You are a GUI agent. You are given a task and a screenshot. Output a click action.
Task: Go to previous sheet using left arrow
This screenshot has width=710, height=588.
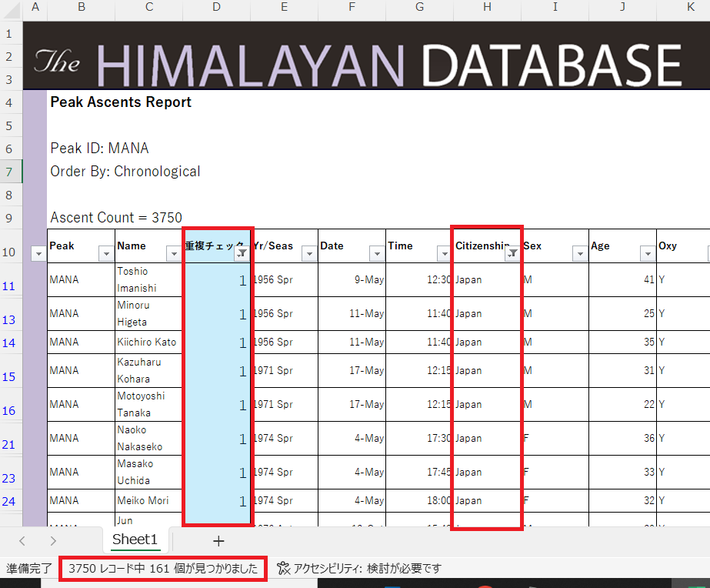(x=22, y=541)
